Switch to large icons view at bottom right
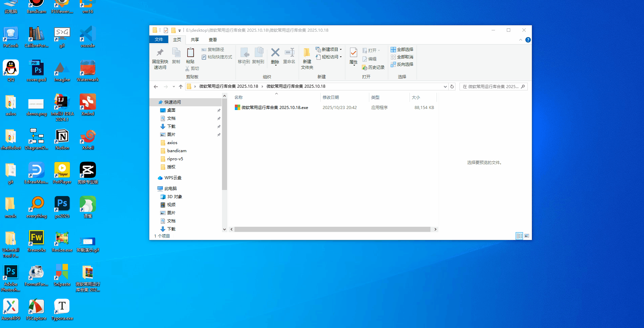This screenshot has height=328, width=644. pos(527,236)
